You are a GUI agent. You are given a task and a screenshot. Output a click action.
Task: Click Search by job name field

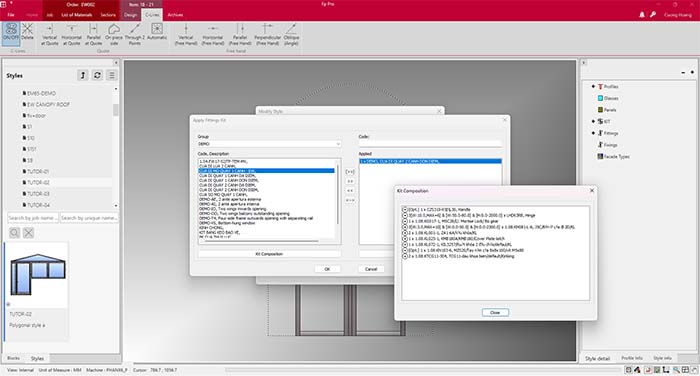pos(33,218)
